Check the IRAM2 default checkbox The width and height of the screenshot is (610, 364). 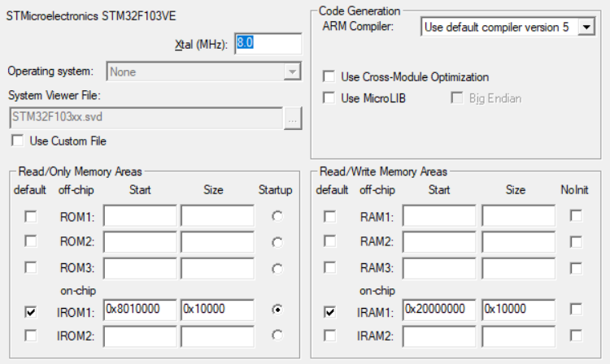point(330,336)
